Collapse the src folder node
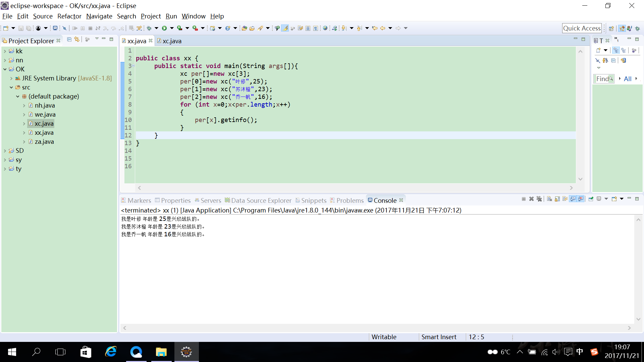 [x=11, y=87]
